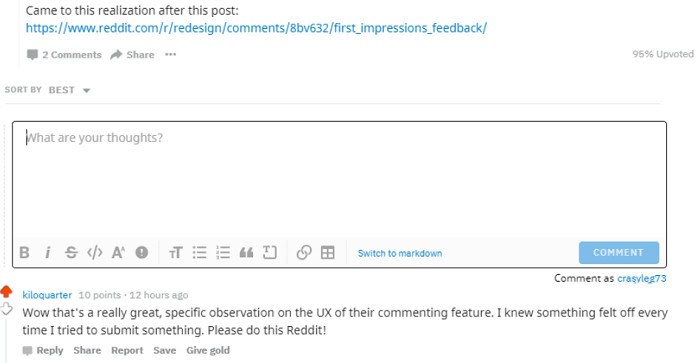Mark text as spoiler icon

coord(142,253)
